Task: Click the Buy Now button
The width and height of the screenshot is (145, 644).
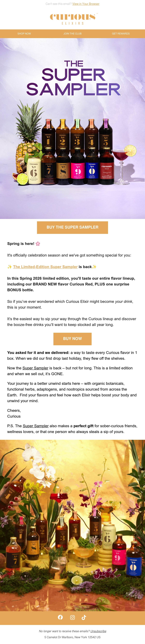Action: tap(72, 339)
